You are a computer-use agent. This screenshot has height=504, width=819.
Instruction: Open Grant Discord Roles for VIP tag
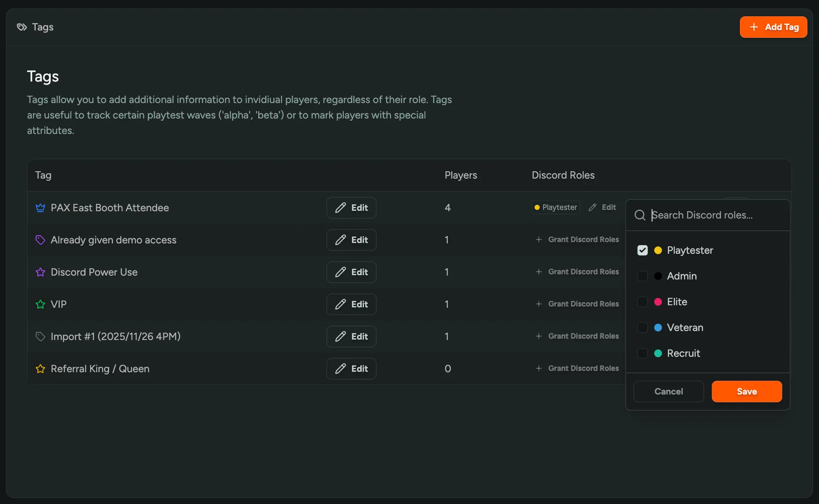pos(578,304)
